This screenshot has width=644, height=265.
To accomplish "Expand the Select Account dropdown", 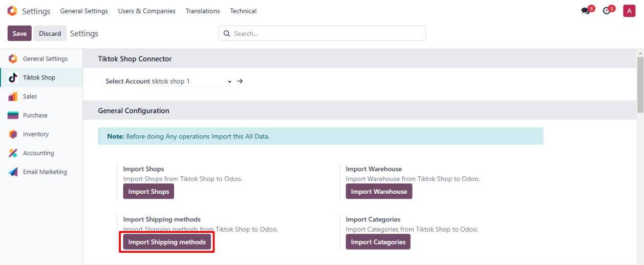I will 229,81.
